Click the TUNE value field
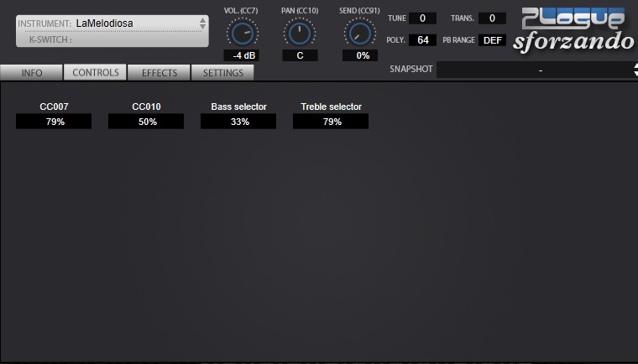The image size is (638, 364). [422, 18]
